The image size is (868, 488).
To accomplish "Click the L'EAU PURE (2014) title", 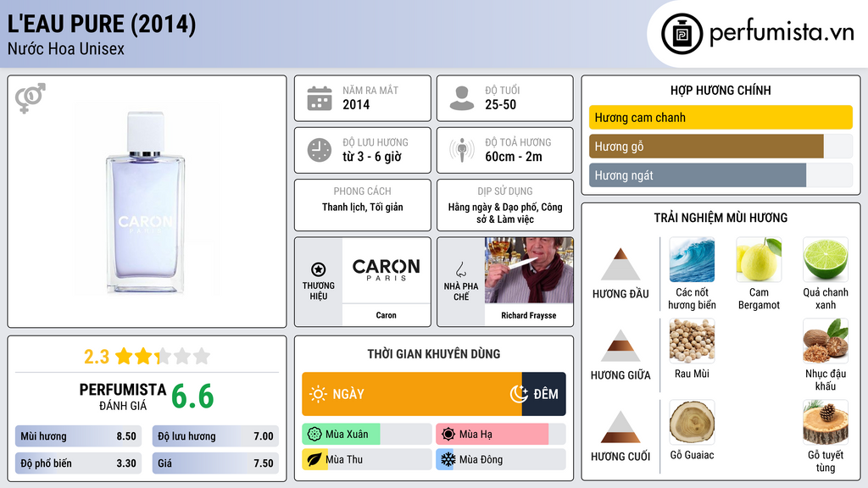I will [102, 25].
